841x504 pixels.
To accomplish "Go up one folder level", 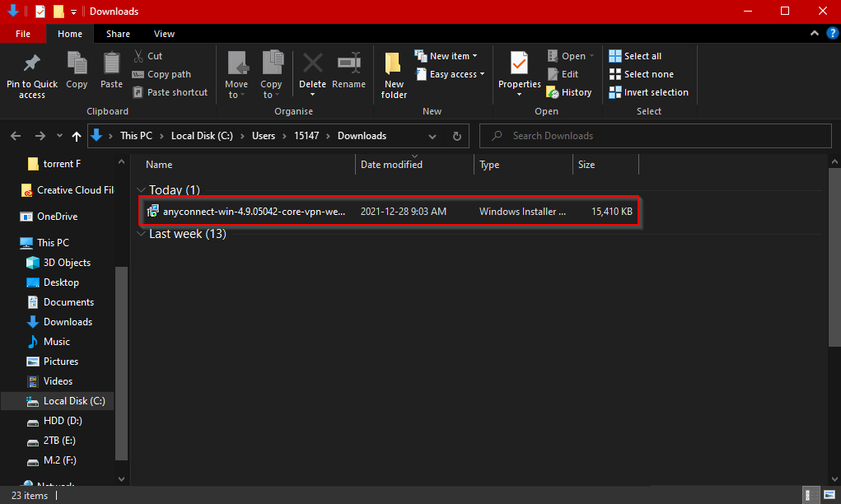I will [77, 136].
